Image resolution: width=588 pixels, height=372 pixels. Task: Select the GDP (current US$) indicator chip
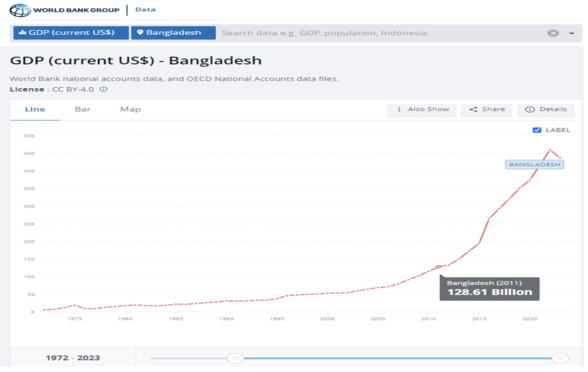click(x=71, y=33)
